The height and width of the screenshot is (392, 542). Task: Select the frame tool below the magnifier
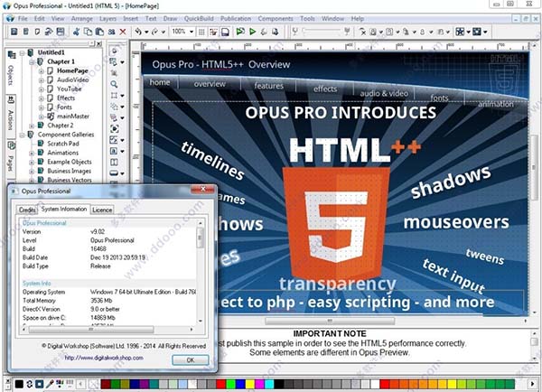(114, 95)
